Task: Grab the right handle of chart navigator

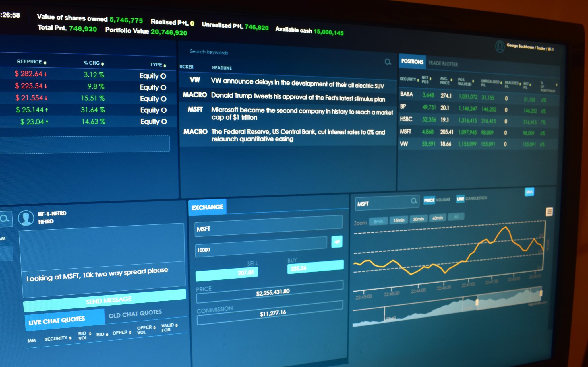Action: pos(541,293)
